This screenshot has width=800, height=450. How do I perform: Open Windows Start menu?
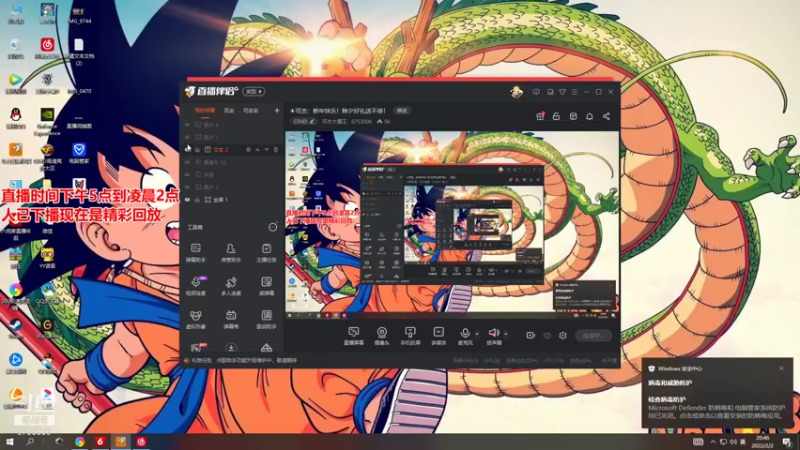pos(9,441)
